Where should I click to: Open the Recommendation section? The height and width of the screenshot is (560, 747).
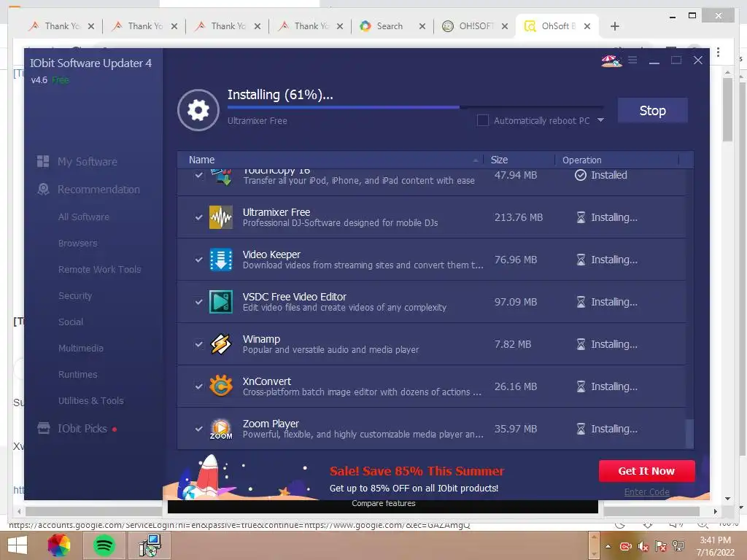tap(98, 190)
